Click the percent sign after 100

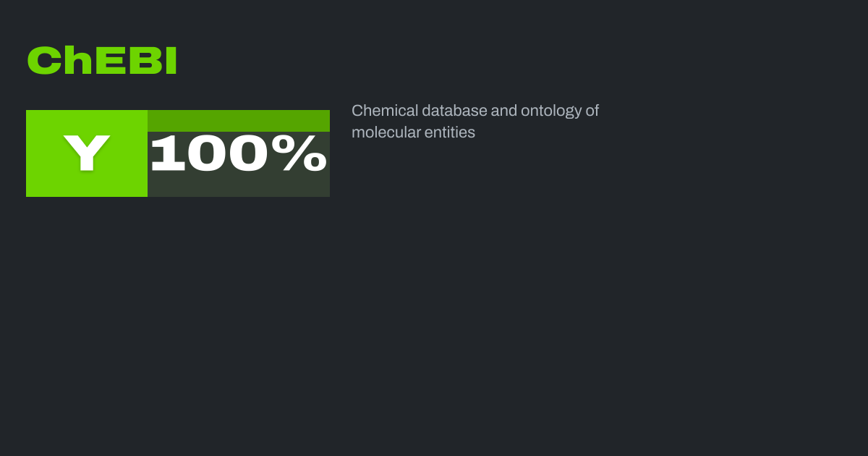[304, 153]
